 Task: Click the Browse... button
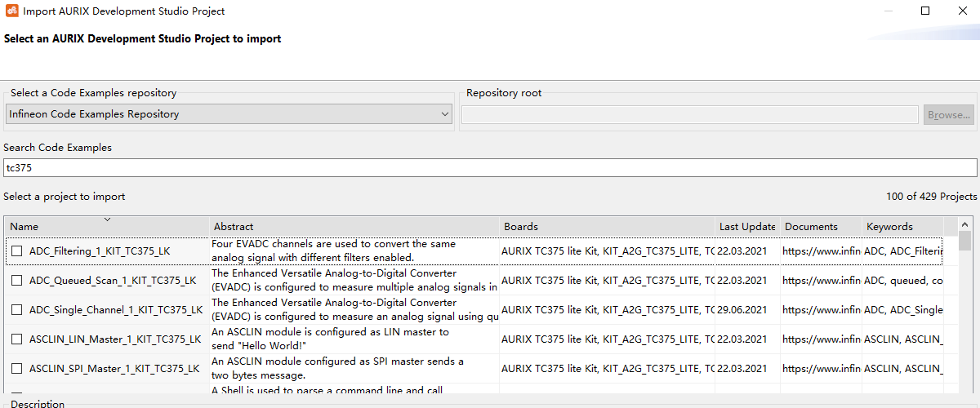pos(949,115)
